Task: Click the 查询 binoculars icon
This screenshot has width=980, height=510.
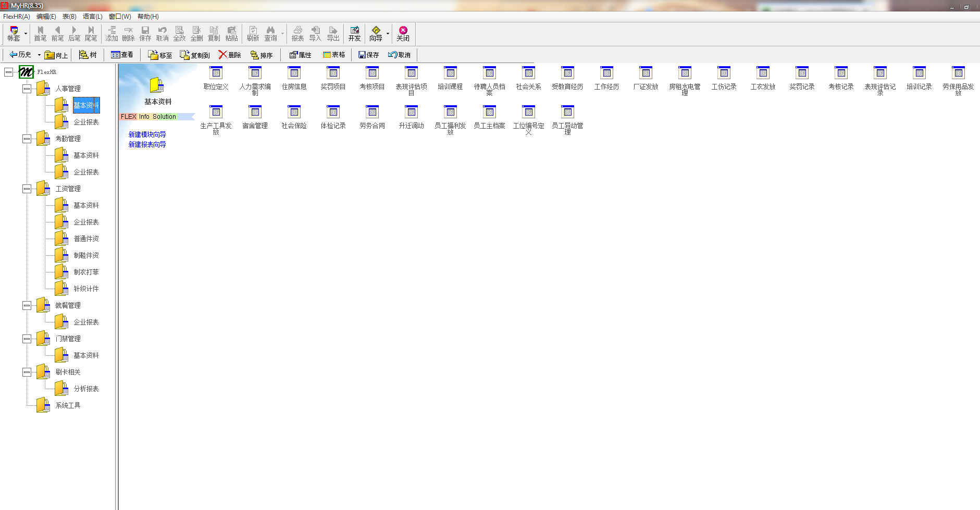Action: tap(270, 34)
